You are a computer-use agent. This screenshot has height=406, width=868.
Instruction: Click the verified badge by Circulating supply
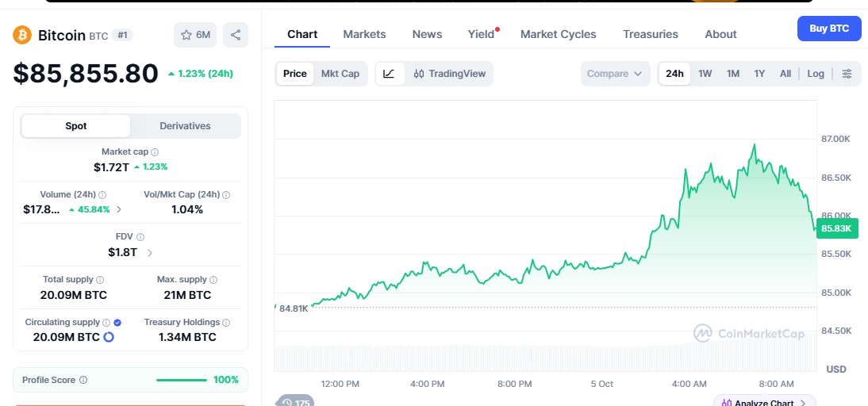coord(117,322)
